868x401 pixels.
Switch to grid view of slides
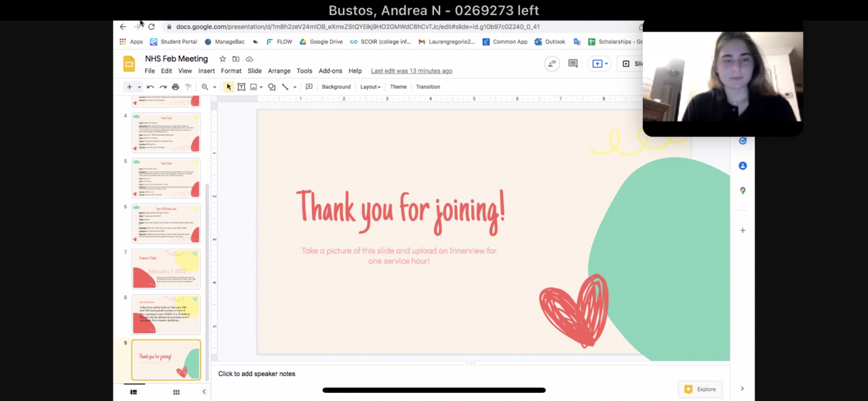[x=176, y=392]
